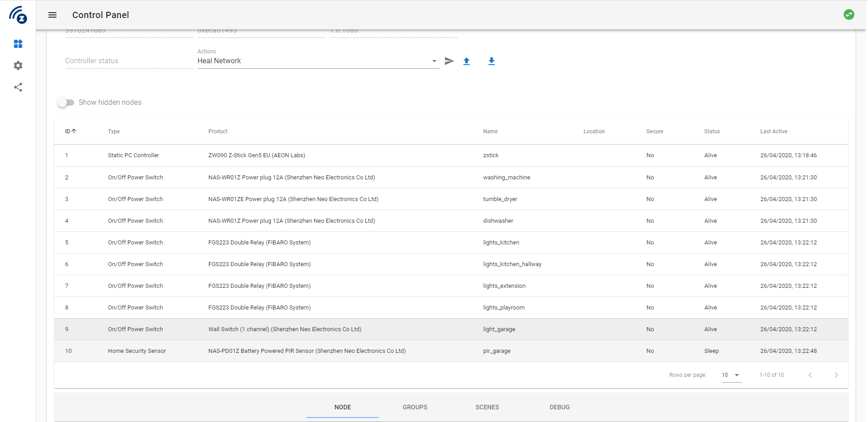Viewport: 868px width, 422px height.
Task: Click the green connection status icon
Action: (849, 14)
